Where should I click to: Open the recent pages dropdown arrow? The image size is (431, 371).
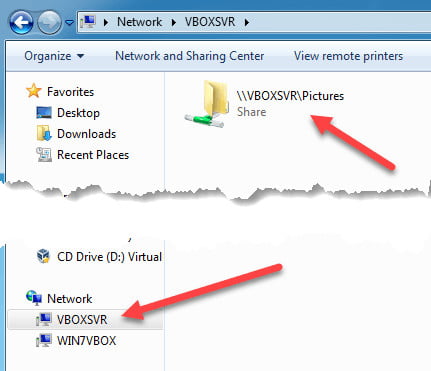point(69,23)
